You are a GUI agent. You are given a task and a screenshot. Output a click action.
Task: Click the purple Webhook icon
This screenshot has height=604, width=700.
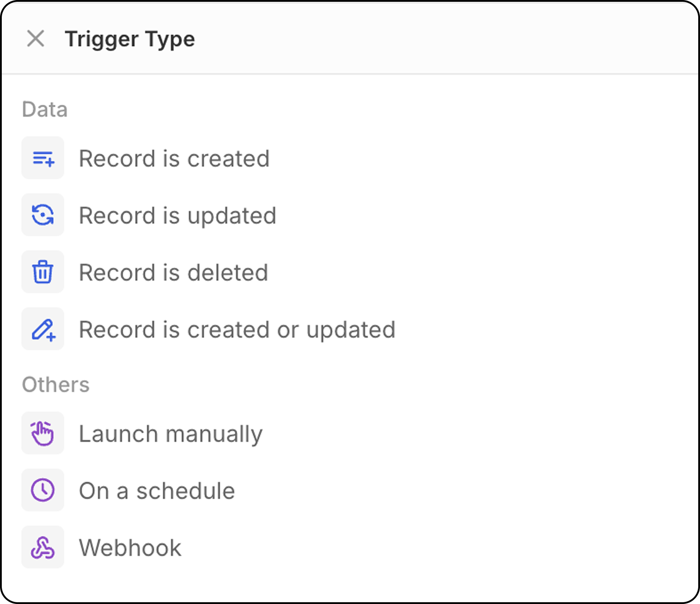pos(43,547)
